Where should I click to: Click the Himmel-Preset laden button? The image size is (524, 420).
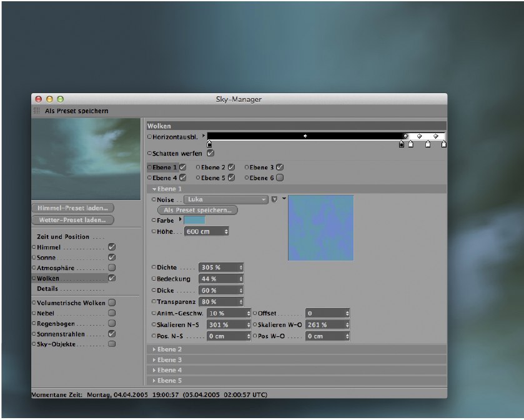coord(72,207)
